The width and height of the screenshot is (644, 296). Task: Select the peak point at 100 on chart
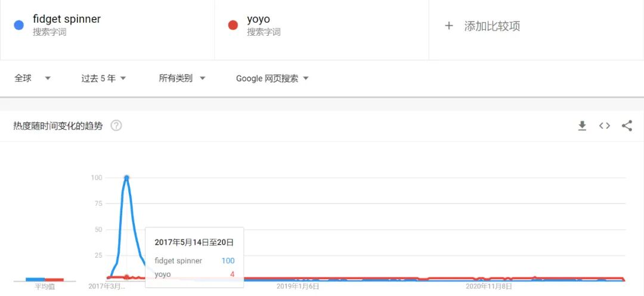click(x=126, y=178)
